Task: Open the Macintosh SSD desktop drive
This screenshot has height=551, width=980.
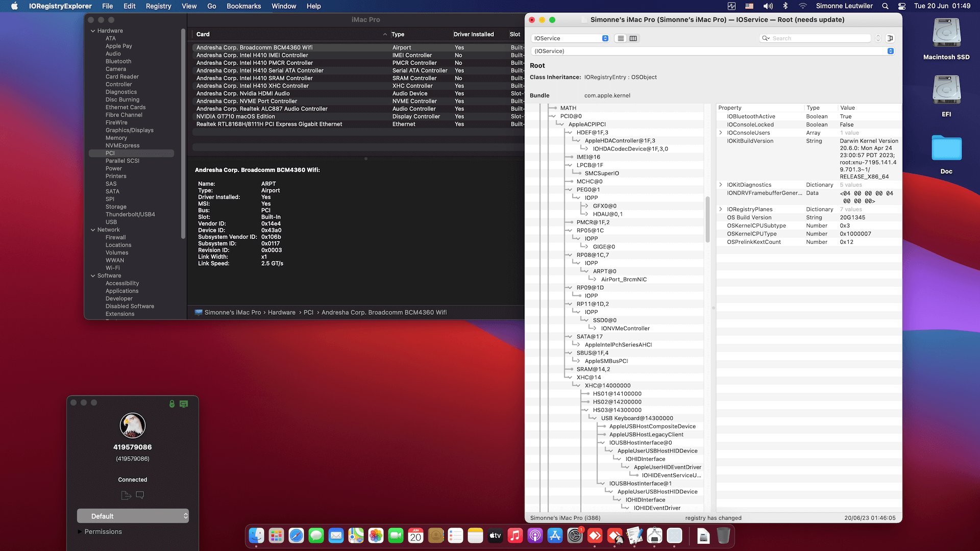Action: 946,34
